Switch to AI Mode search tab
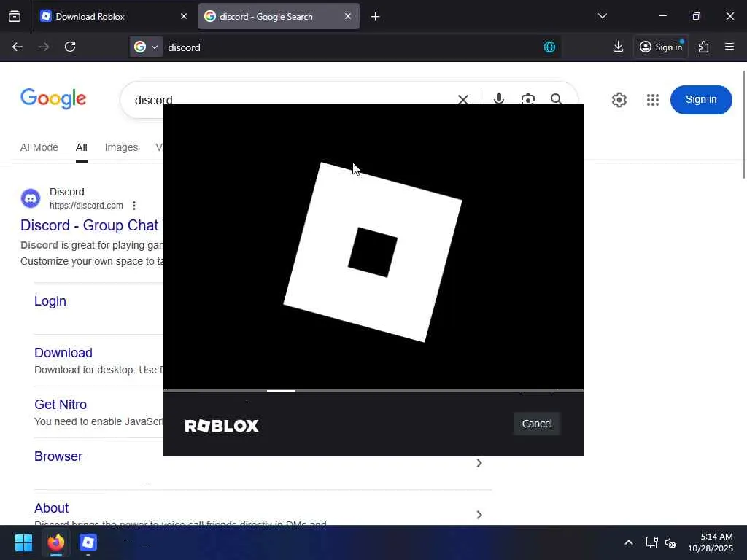This screenshot has width=747, height=560. (39, 147)
